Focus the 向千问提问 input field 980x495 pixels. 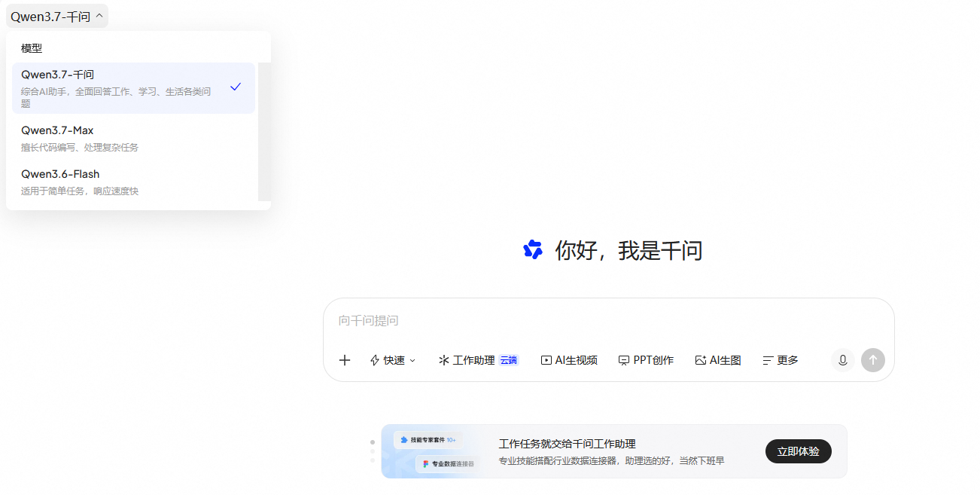pos(608,321)
